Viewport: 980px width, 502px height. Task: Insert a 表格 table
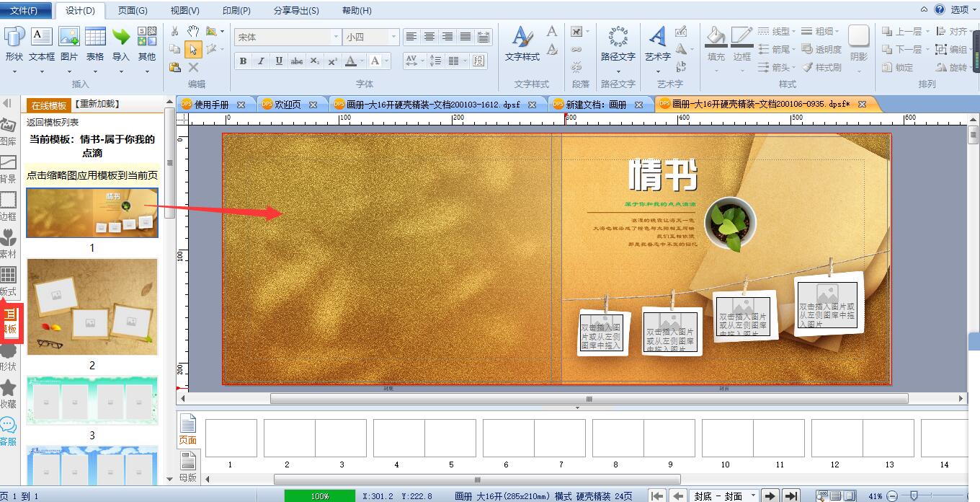(x=95, y=45)
